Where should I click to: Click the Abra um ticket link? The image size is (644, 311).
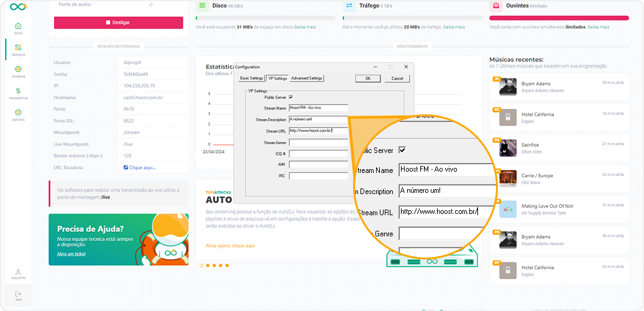[x=71, y=254]
